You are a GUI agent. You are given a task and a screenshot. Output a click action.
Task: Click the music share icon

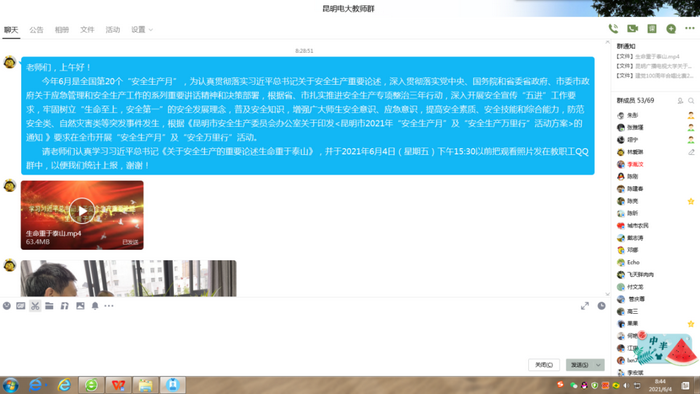coord(65,306)
